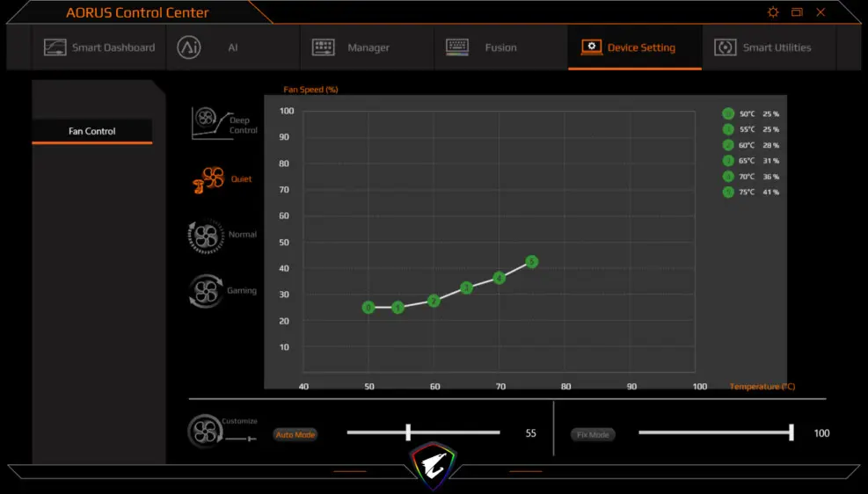Select curve point 4 on the graph
Screen dimensions: 868x494
[499, 278]
